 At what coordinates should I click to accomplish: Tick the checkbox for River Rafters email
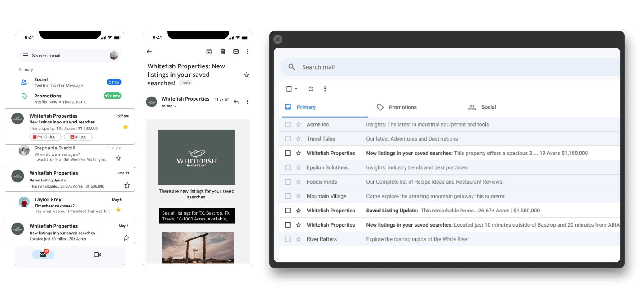click(x=288, y=239)
